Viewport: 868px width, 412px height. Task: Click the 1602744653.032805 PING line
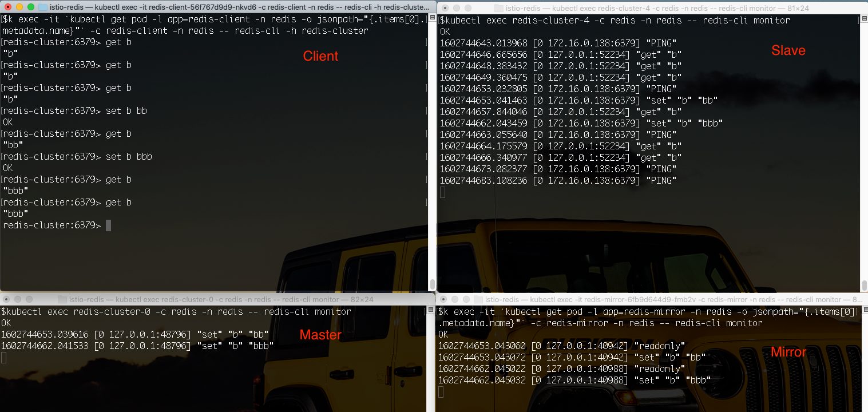557,89
